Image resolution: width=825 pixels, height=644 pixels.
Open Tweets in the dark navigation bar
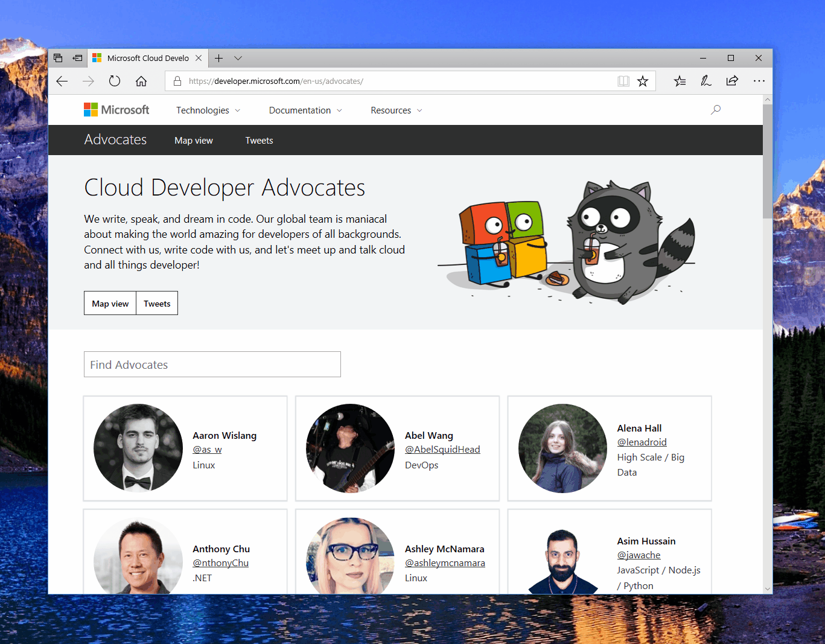click(x=259, y=141)
